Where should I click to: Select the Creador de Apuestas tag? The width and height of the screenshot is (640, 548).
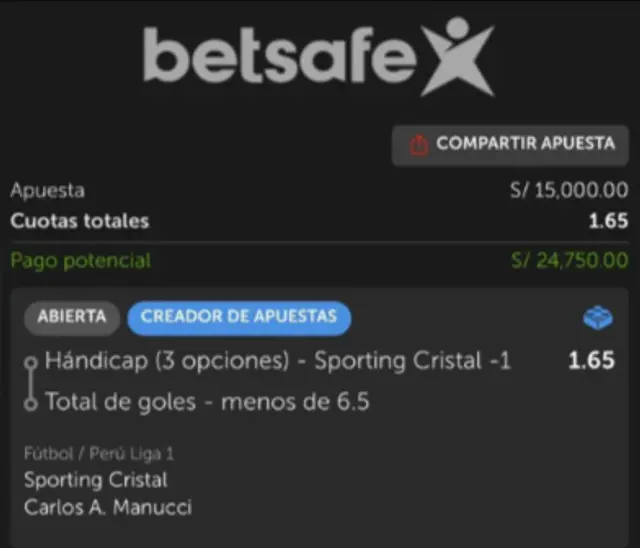[239, 317]
